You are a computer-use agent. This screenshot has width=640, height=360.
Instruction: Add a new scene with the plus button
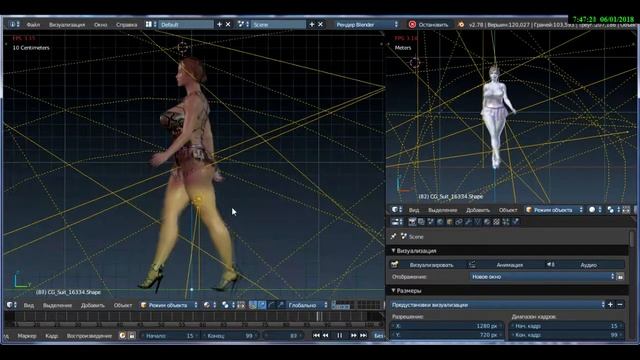(312, 24)
